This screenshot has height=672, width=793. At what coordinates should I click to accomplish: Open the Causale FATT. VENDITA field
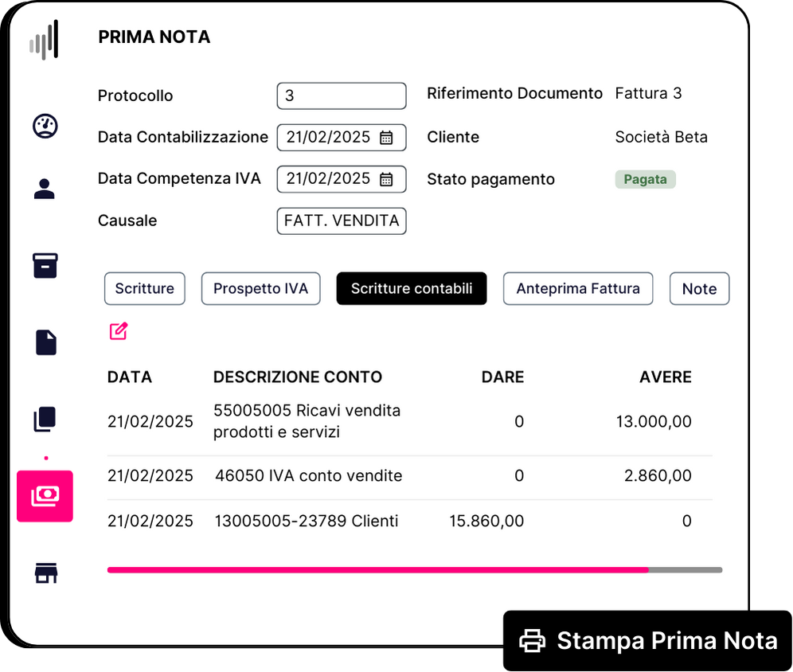click(x=342, y=221)
